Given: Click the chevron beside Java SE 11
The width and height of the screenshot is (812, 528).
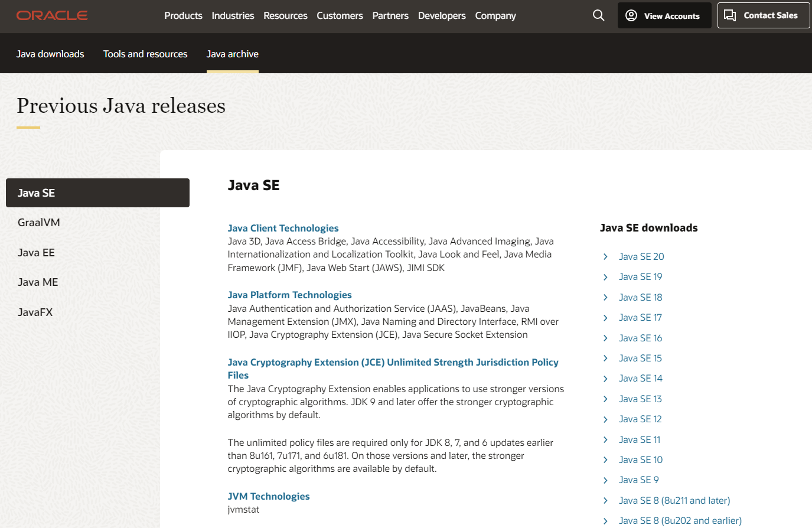Looking at the screenshot, I should pyautogui.click(x=605, y=440).
